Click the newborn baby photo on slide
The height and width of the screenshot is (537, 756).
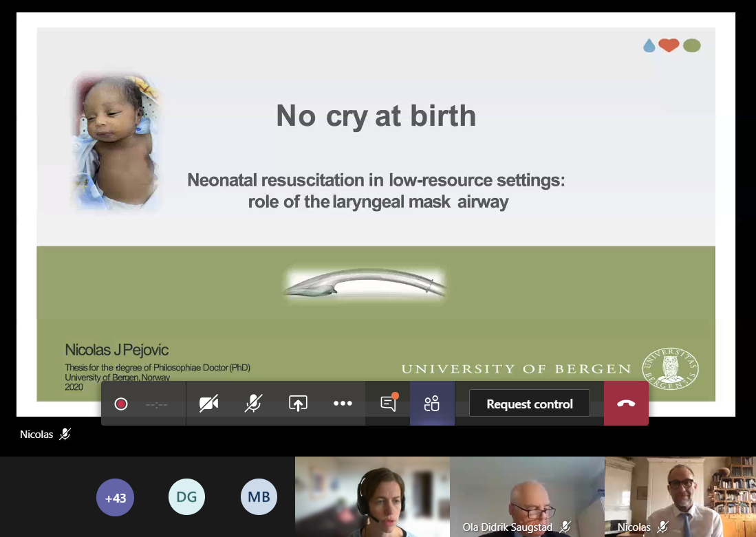pyautogui.click(x=115, y=142)
